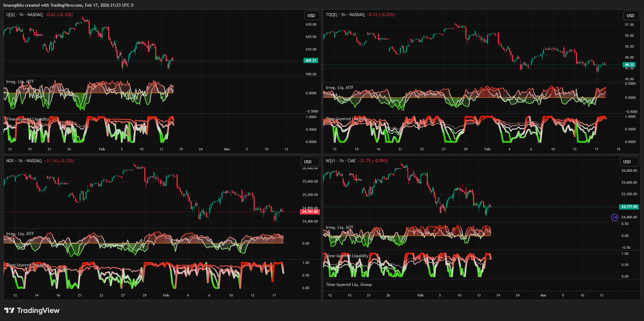644x321 pixels.
Task: Click Time-layered Liquidity label in TQQQ pane
Action: pyautogui.click(x=347, y=119)
